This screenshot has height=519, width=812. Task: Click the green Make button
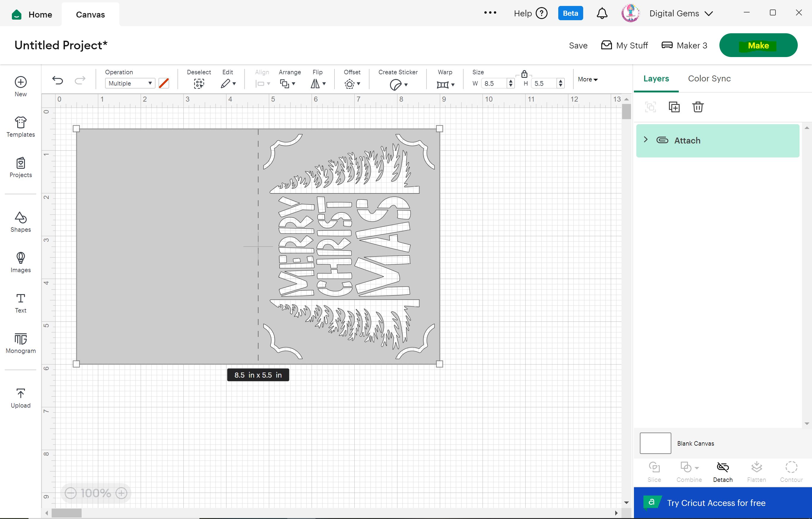point(758,45)
